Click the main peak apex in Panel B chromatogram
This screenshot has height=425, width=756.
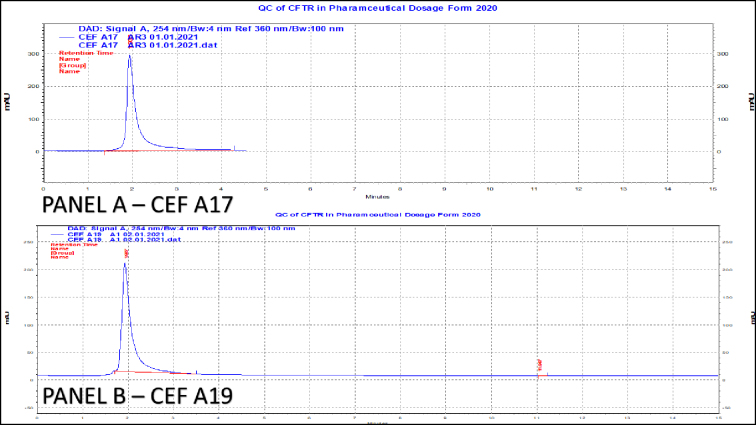125,263
